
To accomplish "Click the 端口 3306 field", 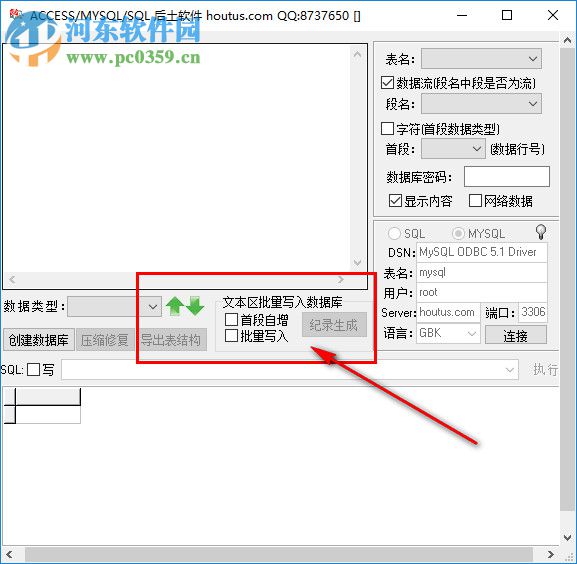I will (532, 313).
